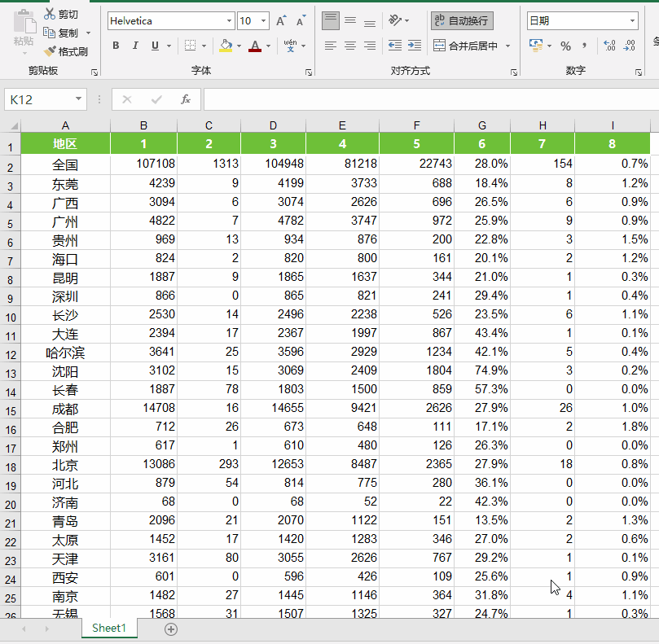Align text to middle of cell
Viewport: 659px width, 644px height.
pos(350,20)
